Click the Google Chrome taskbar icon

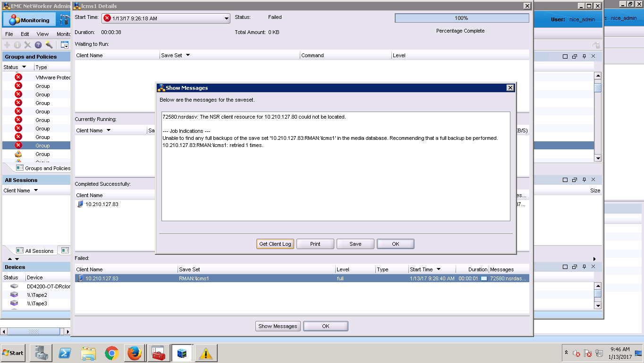(111, 353)
